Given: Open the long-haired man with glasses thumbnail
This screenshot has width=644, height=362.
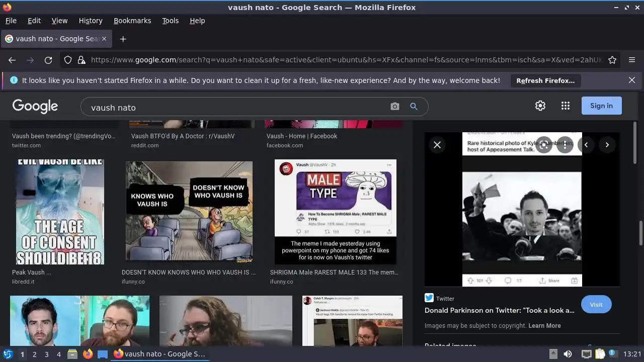Looking at the screenshot, I should click(x=225, y=321).
